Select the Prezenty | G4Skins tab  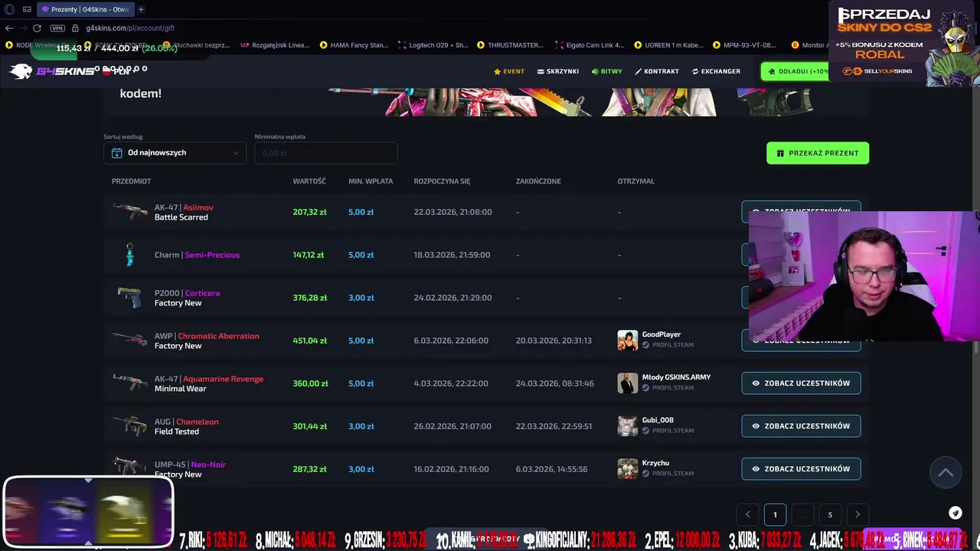pos(85,9)
